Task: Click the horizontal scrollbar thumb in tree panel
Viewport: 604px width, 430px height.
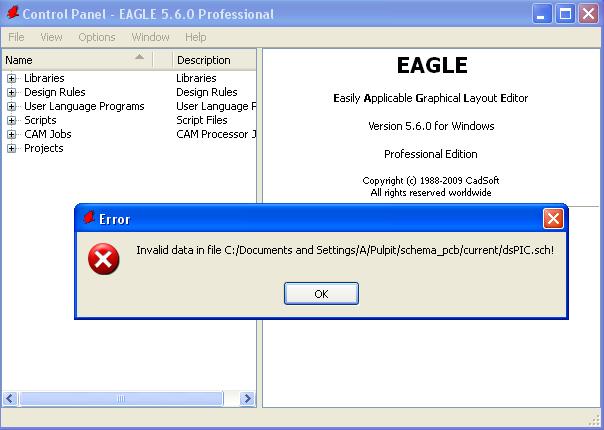Action: pyautogui.click(x=121, y=398)
